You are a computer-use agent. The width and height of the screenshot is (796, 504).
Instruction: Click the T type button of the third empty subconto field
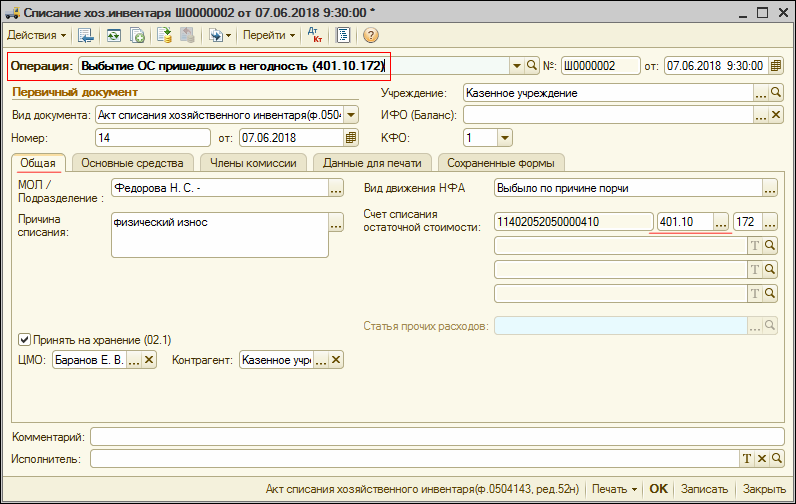pyautogui.click(x=755, y=293)
